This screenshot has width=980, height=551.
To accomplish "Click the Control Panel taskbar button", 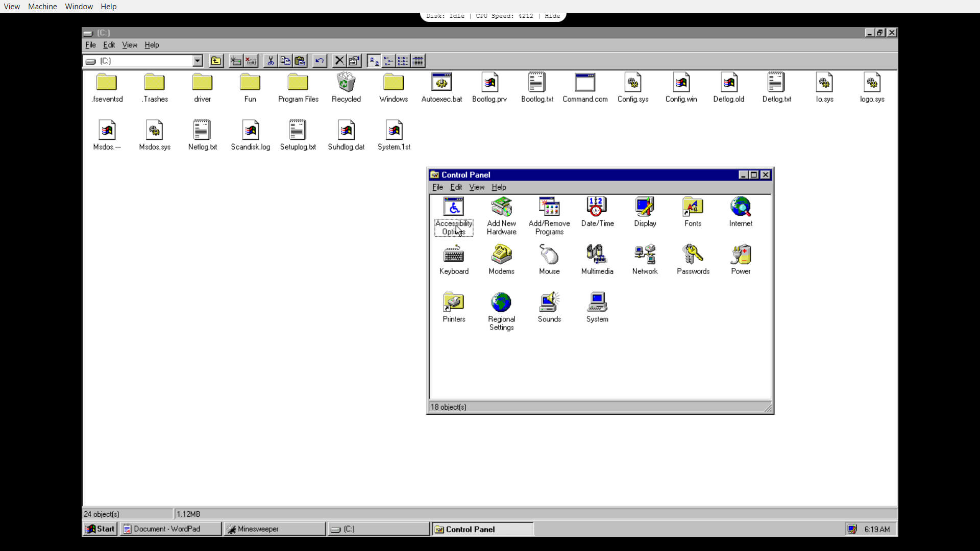I will (x=482, y=529).
